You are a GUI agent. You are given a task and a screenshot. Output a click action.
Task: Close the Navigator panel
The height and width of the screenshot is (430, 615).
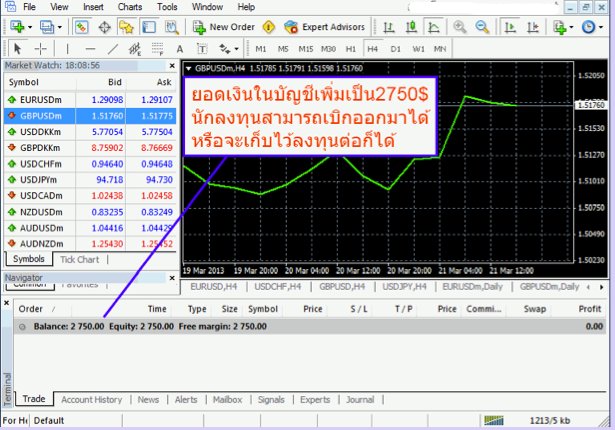pyautogui.click(x=172, y=278)
